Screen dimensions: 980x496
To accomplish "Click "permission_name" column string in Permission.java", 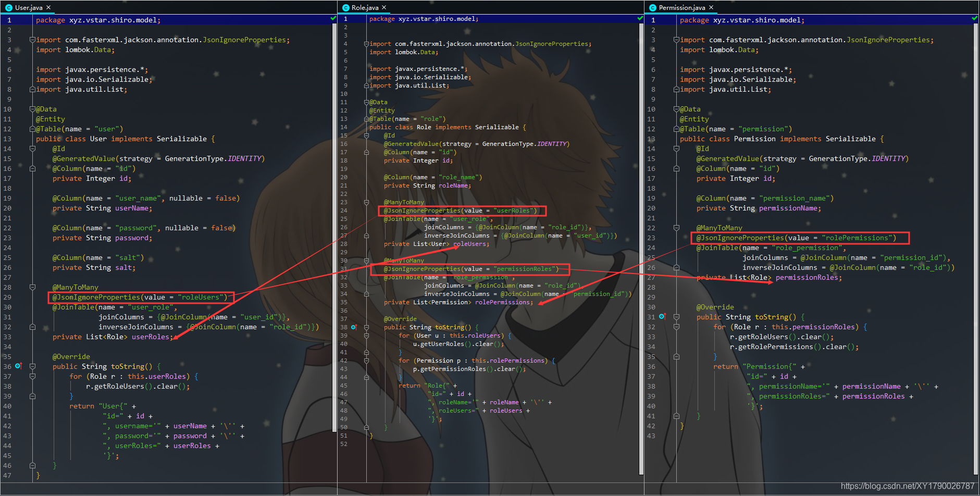I will 795,198.
